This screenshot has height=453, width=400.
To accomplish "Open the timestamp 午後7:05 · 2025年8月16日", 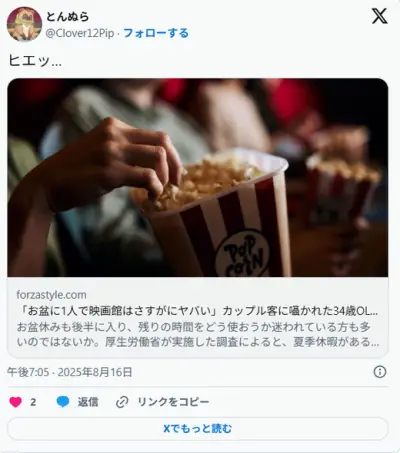I will point(70,372).
